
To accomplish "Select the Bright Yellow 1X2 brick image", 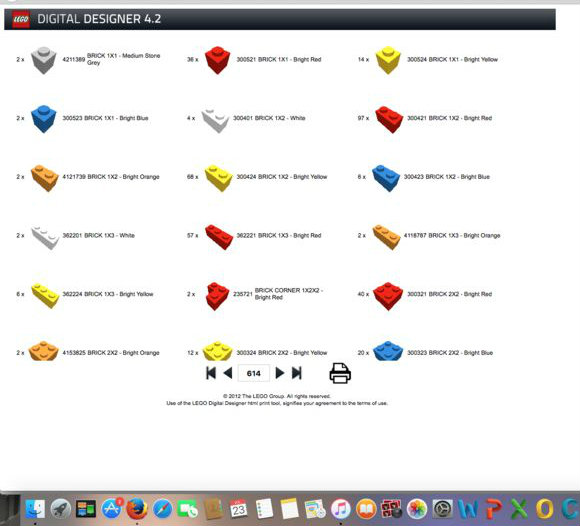I will point(219,178).
